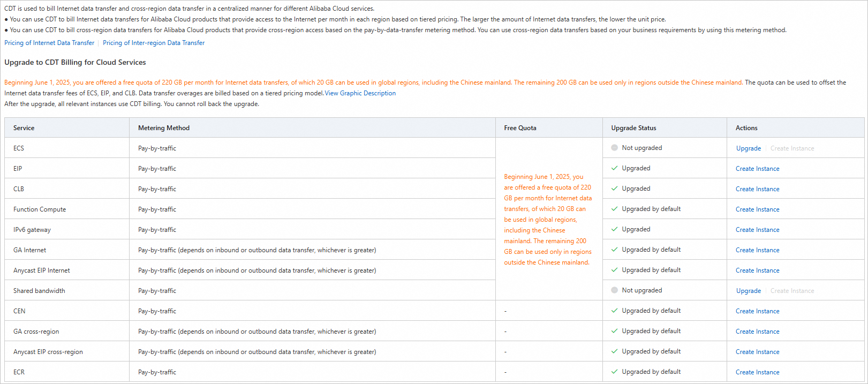
Task: Select the Function Compute service cell
Action: 67,209
